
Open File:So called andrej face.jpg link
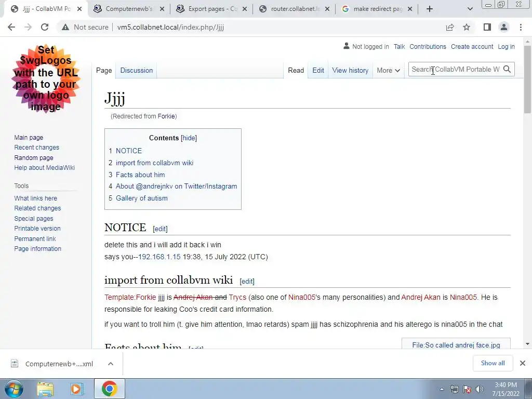tap(456, 345)
